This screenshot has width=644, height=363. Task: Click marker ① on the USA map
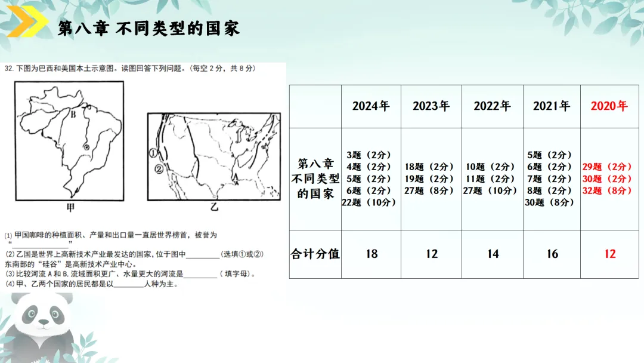pyautogui.click(x=153, y=153)
